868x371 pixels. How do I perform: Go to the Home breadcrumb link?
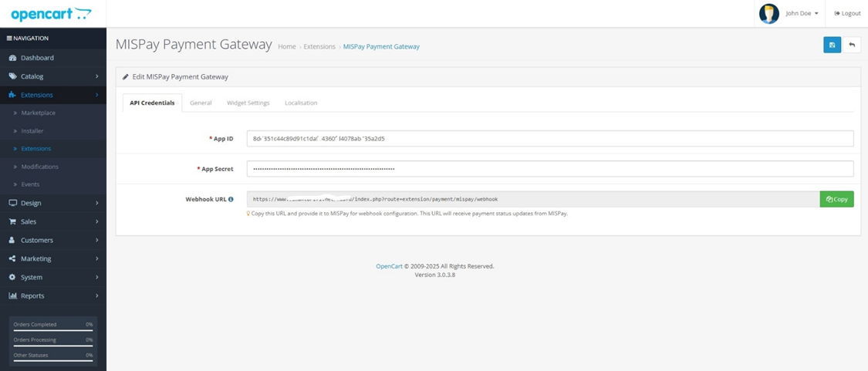tap(287, 47)
